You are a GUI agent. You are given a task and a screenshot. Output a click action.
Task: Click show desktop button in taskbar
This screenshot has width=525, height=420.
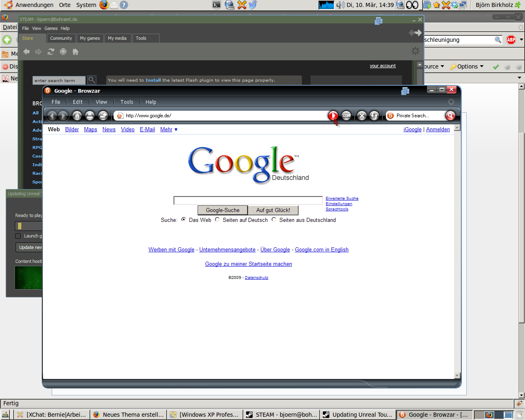coord(5,415)
